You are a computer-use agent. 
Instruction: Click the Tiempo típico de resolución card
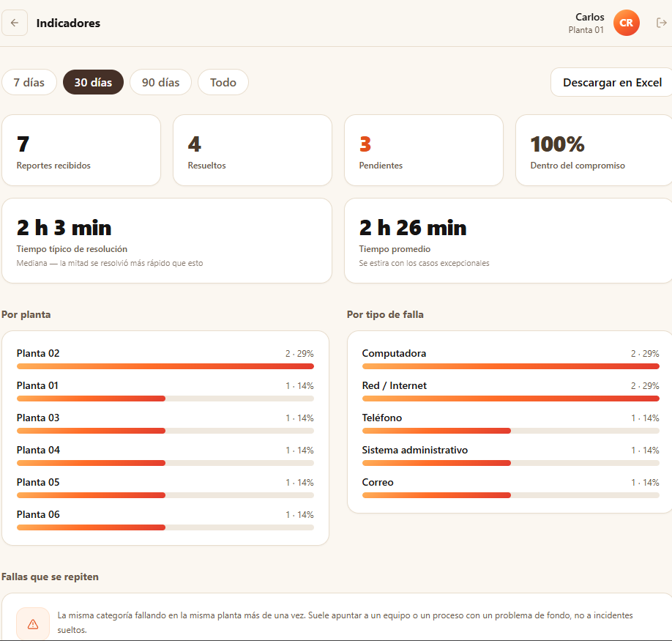pos(167,240)
